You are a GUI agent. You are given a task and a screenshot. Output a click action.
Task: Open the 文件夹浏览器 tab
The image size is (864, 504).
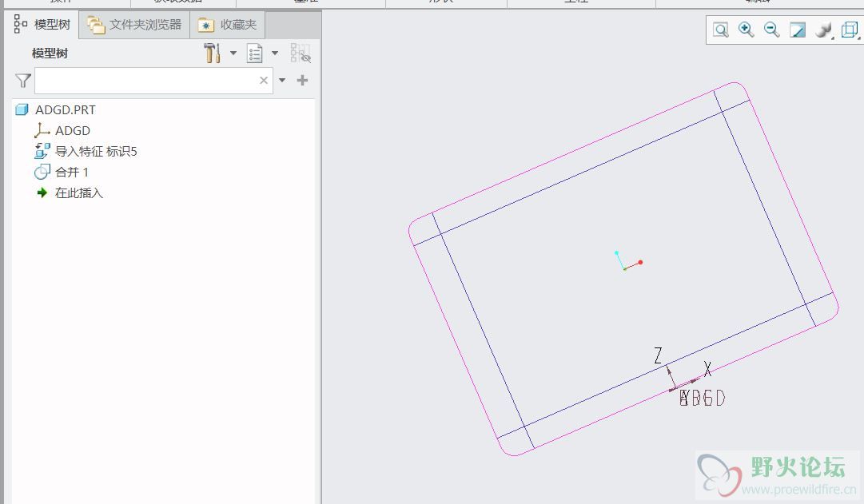click(134, 25)
